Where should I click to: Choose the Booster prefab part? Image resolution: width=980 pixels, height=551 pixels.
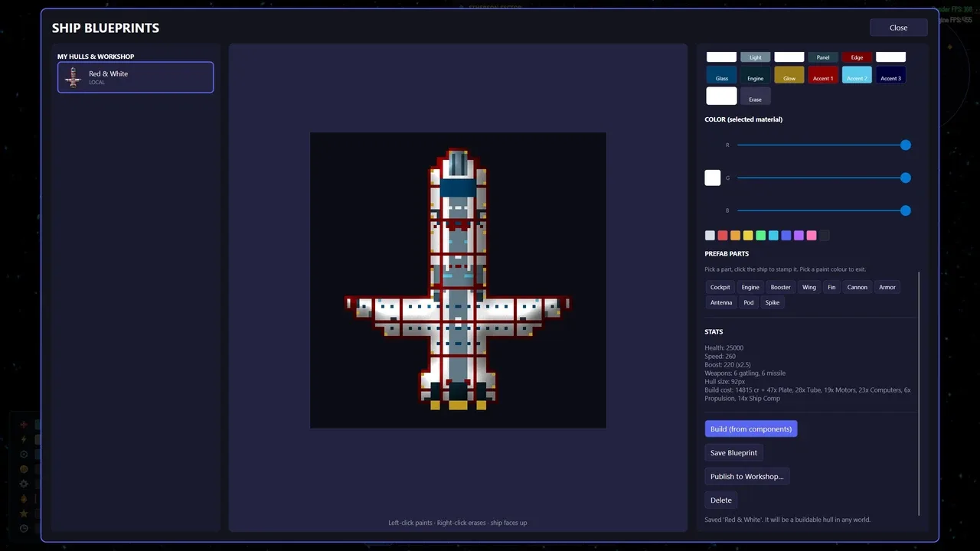[x=780, y=287]
